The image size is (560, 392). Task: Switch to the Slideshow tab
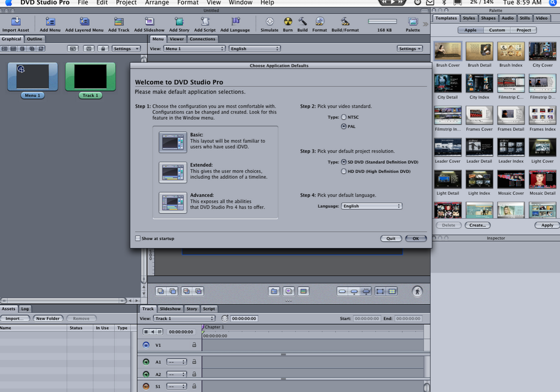(170, 309)
